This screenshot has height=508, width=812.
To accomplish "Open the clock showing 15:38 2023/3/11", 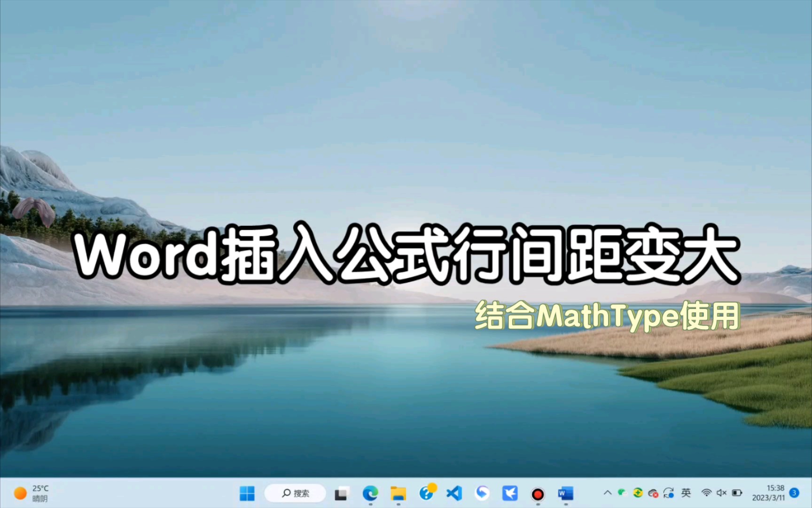I will coord(768,493).
